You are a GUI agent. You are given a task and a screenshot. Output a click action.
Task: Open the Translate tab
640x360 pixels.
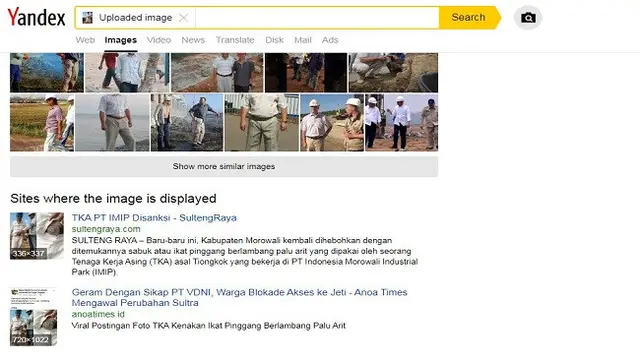235,40
